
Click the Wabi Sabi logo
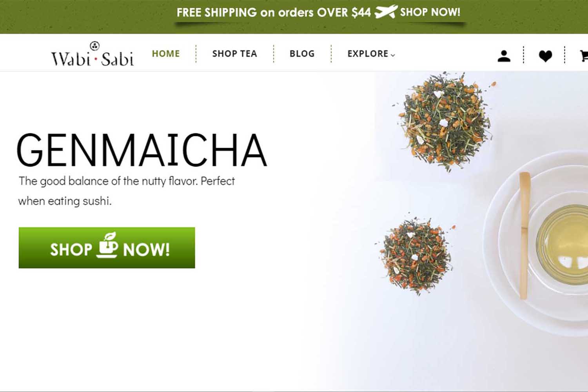tap(93, 54)
